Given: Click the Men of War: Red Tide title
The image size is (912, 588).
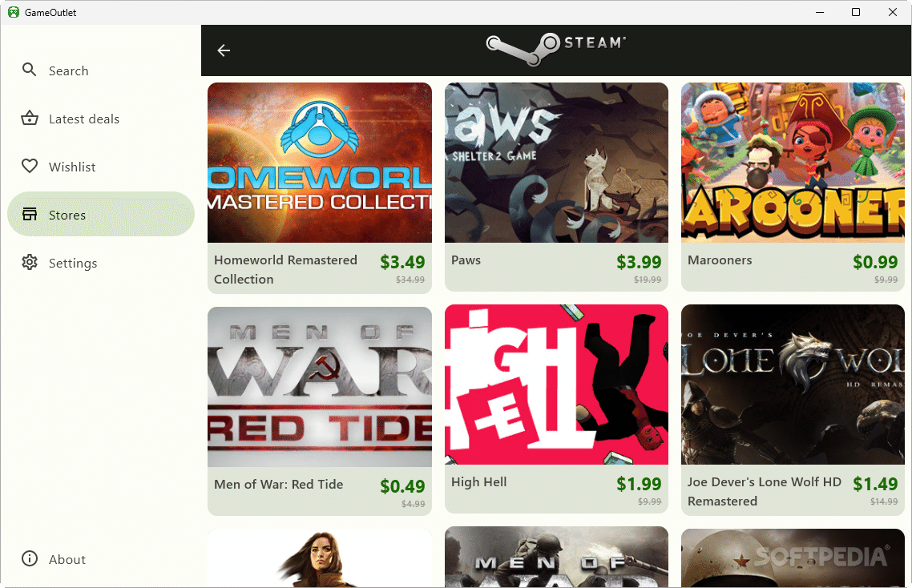Looking at the screenshot, I should pyautogui.click(x=279, y=484).
